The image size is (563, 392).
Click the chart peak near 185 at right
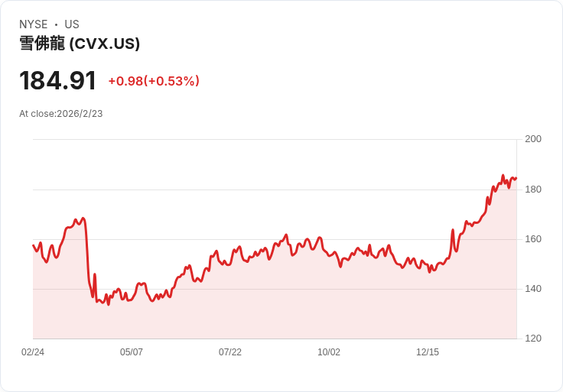pyautogui.click(x=503, y=176)
